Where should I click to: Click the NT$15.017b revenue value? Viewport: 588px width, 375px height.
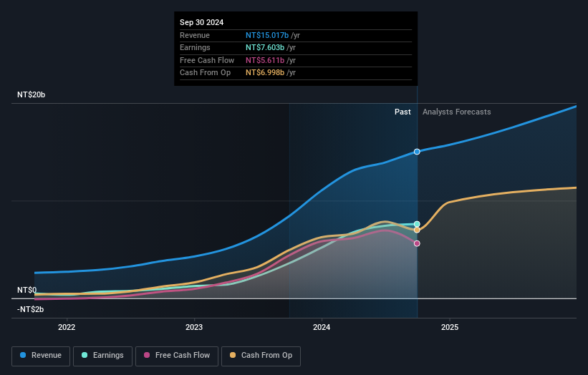pyautogui.click(x=267, y=35)
